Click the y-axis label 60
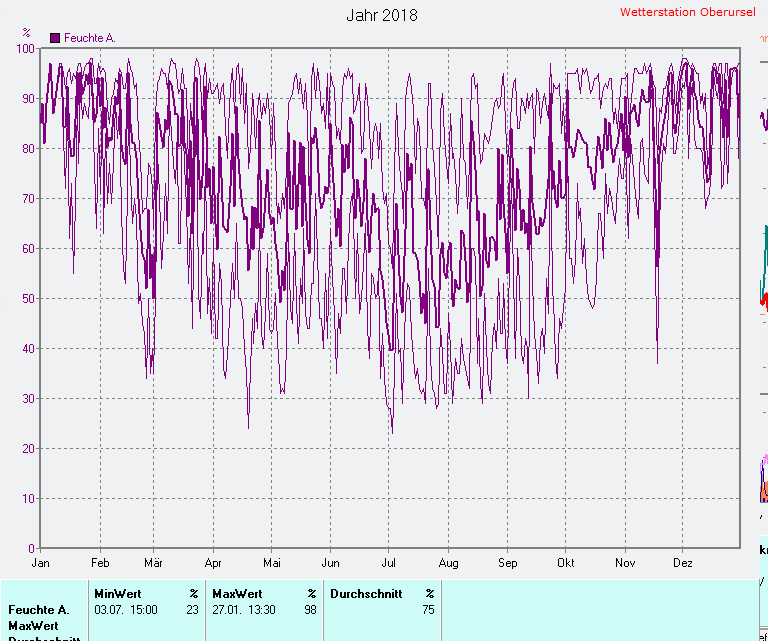Screen dimensions: 768x641 [28, 249]
